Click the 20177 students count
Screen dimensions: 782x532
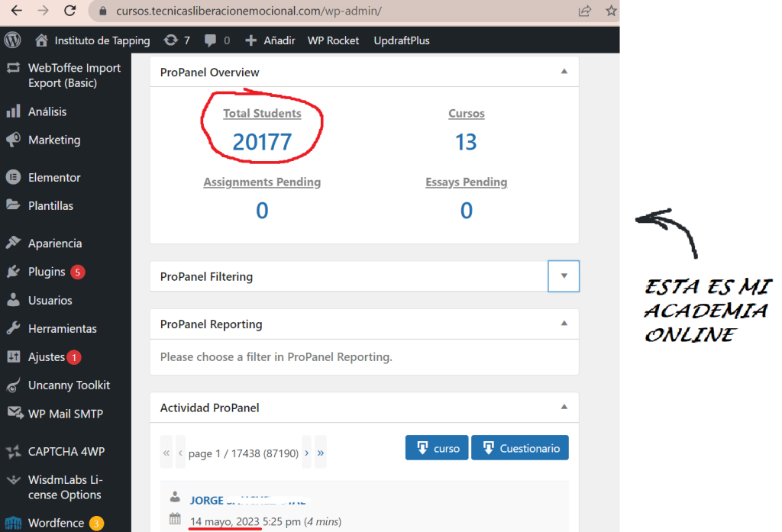263,142
